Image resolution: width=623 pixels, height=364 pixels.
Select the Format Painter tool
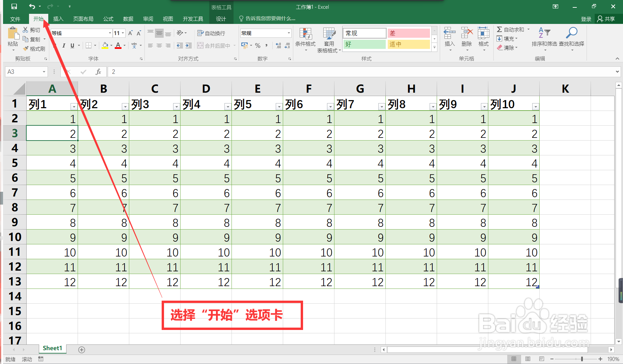coord(34,48)
